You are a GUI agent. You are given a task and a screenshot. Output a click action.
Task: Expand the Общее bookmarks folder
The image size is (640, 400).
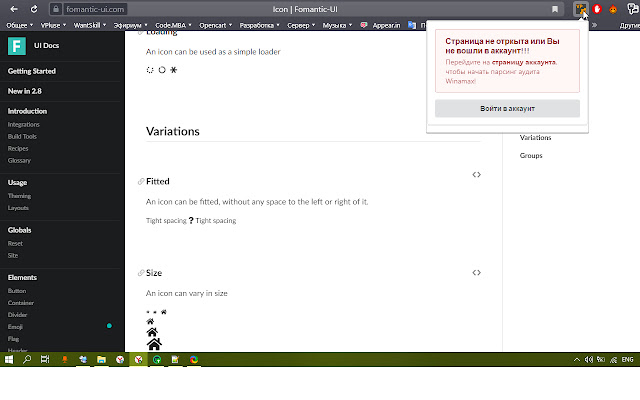(20, 25)
